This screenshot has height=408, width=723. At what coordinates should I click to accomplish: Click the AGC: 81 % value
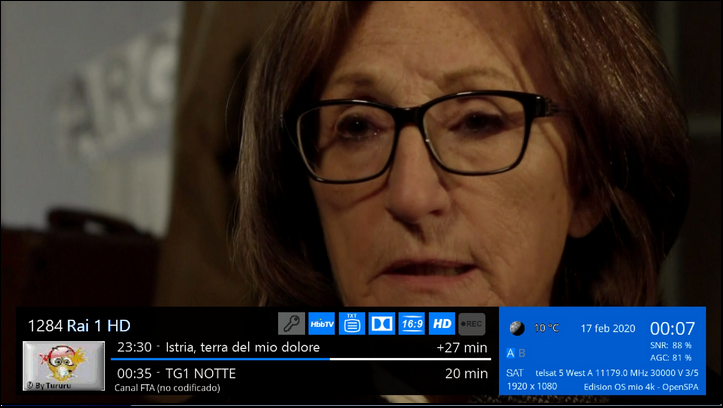(x=671, y=358)
